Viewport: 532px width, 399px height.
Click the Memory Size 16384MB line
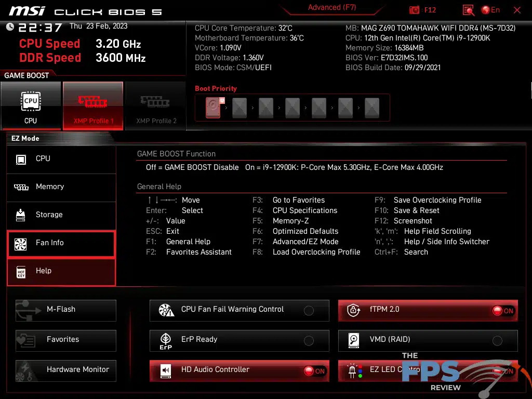pyautogui.click(x=384, y=48)
